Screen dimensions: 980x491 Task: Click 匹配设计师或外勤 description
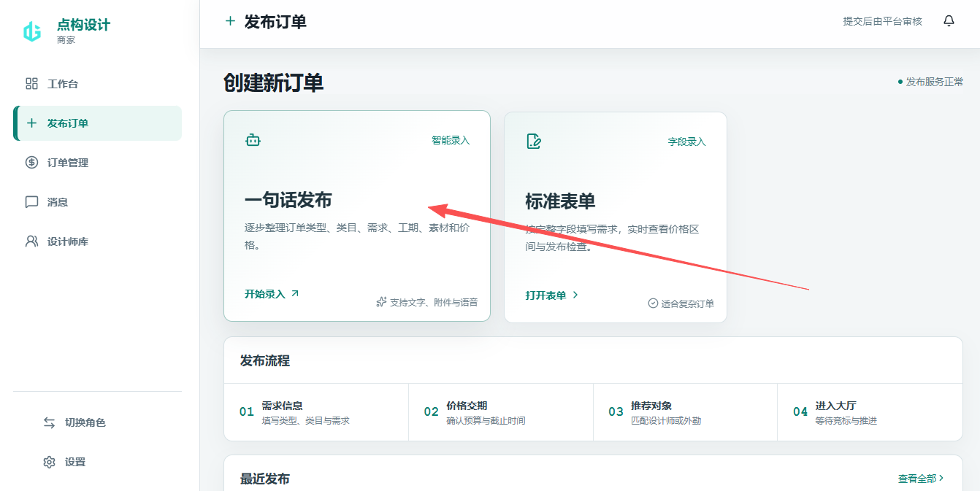(666, 421)
